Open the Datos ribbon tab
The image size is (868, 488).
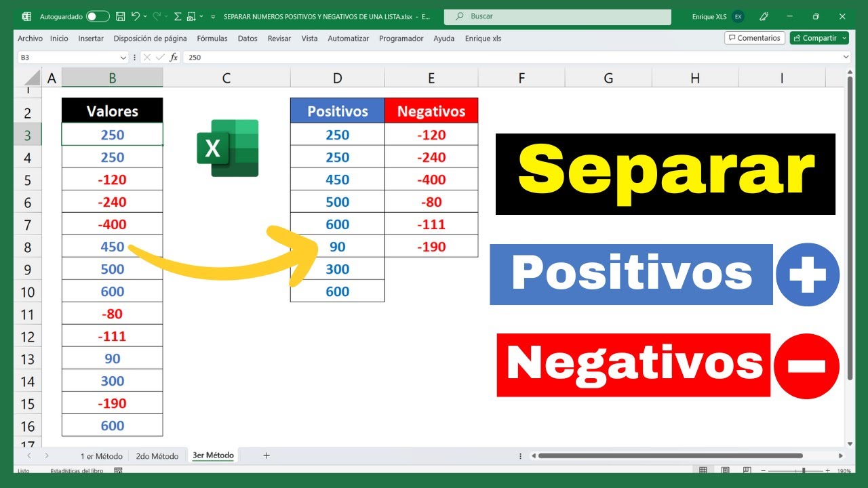(x=248, y=39)
